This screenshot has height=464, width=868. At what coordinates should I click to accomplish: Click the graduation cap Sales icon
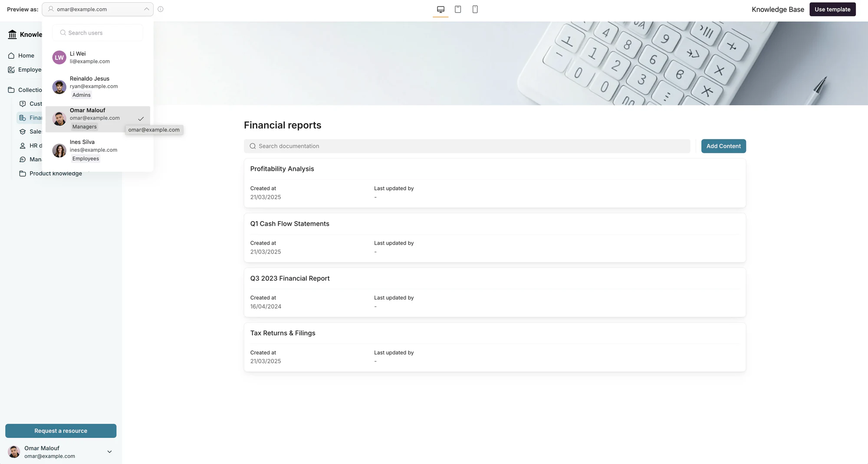[23, 131]
